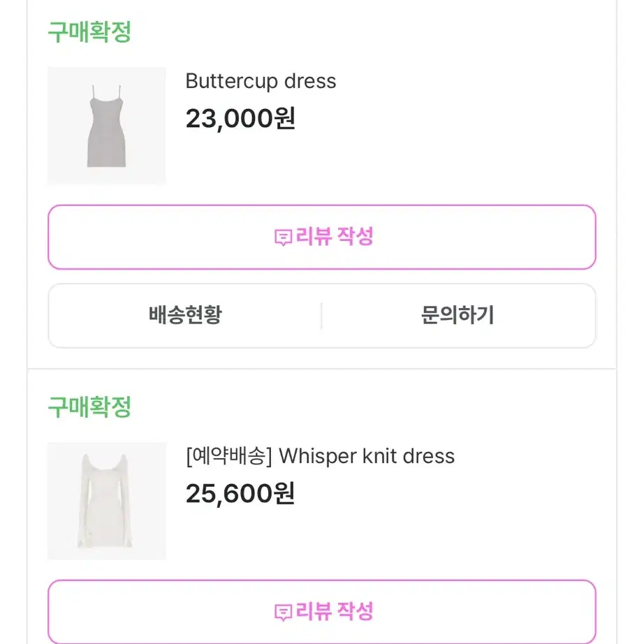Check 배송현황 for the Buttercup dress
This screenshot has width=644, height=644.
tap(185, 316)
